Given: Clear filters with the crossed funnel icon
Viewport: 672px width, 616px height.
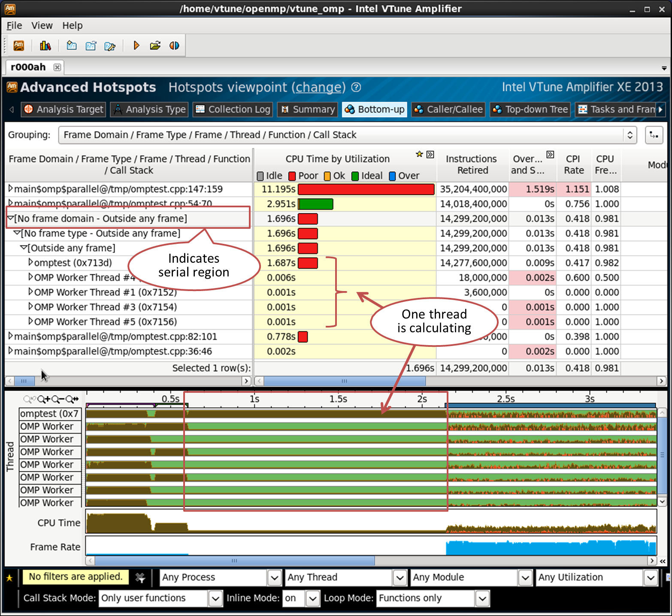Looking at the screenshot, I should pos(140,577).
